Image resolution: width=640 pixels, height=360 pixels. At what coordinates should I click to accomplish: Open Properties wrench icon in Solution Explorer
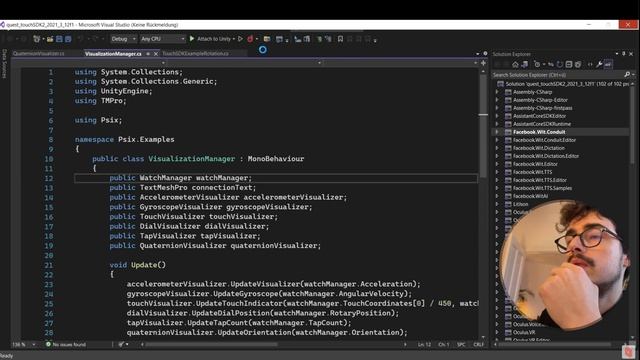tap(599, 64)
